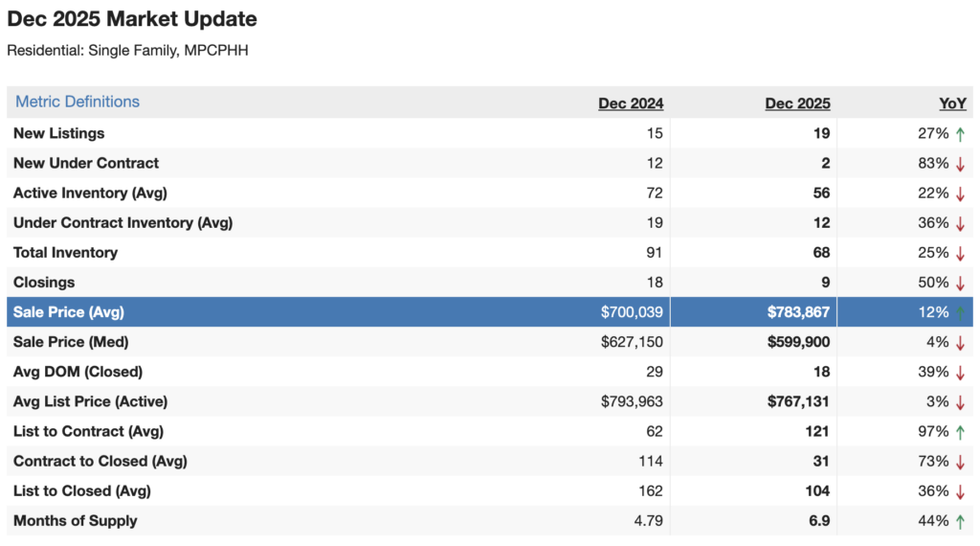Open the Metric Definitions link
This screenshot has height=546, width=980.
click(78, 102)
